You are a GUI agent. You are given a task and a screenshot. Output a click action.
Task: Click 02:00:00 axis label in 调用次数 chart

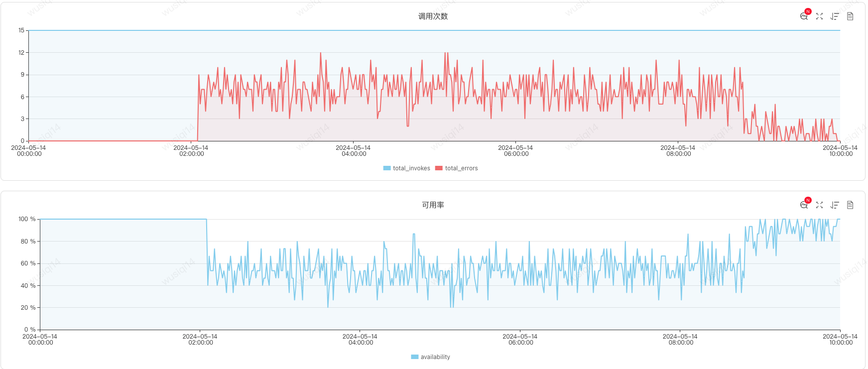pyautogui.click(x=191, y=154)
